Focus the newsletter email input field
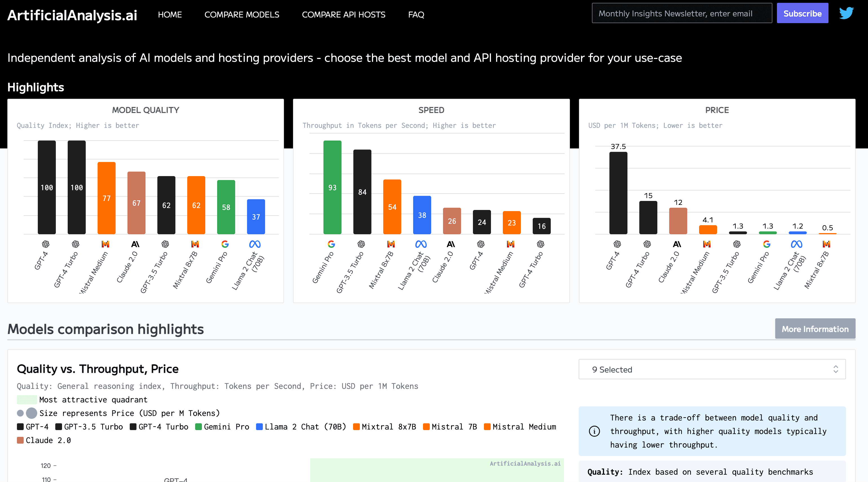The image size is (868, 482). pos(682,13)
